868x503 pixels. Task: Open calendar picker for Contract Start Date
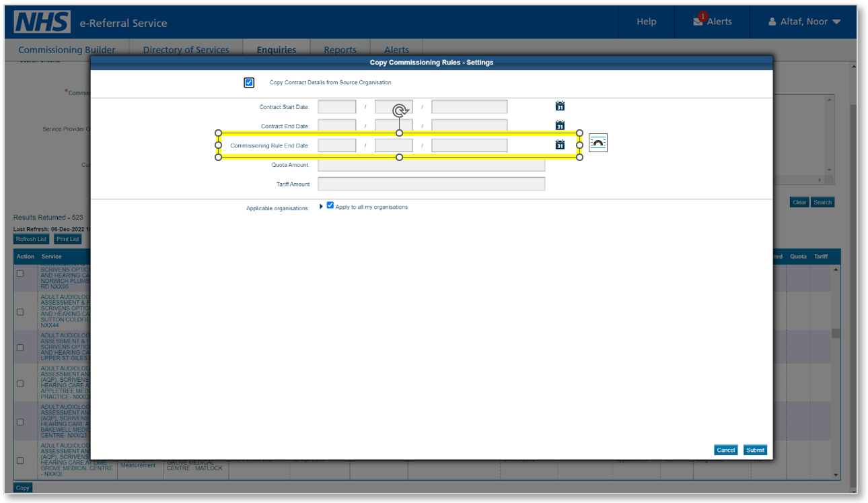click(x=560, y=106)
